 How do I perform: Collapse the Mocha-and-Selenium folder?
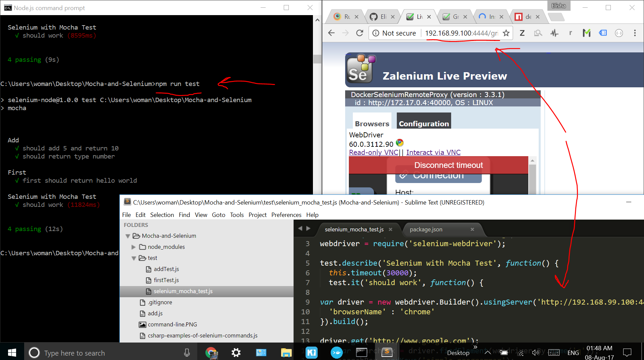(128, 236)
